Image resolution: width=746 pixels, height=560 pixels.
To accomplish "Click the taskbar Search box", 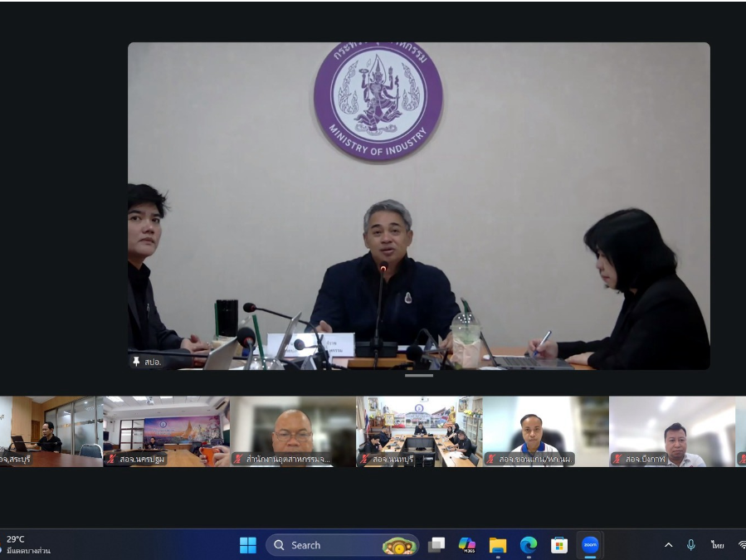I will pos(343,545).
